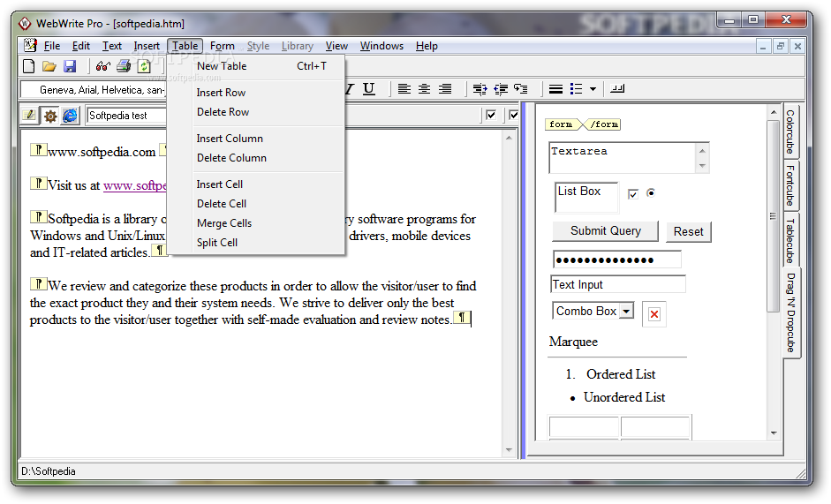This screenshot has width=831, height=504.
Task: Click the List Box element
Action: click(x=586, y=197)
